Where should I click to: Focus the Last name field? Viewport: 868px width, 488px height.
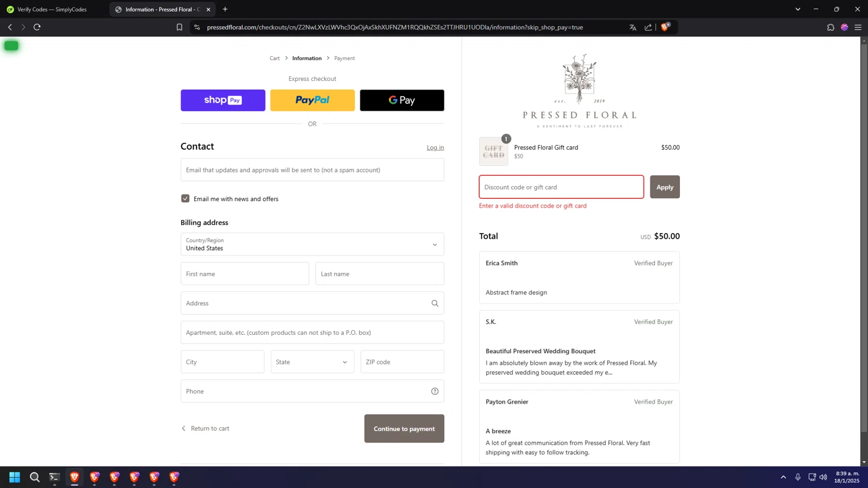pyautogui.click(x=380, y=273)
